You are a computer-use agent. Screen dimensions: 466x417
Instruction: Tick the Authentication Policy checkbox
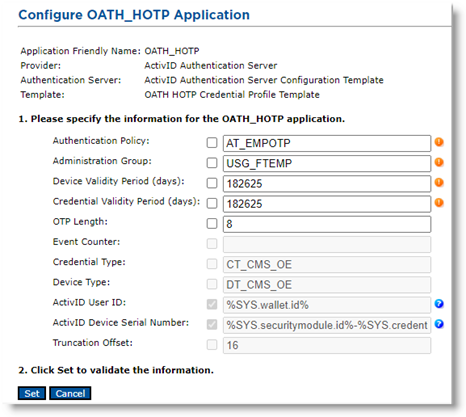212,143
